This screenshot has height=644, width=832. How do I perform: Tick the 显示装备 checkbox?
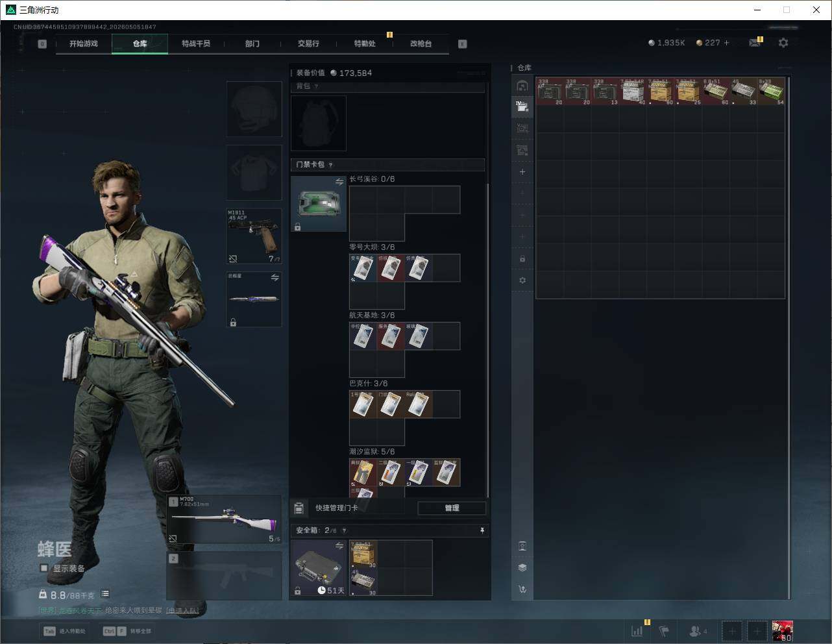pyautogui.click(x=44, y=568)
